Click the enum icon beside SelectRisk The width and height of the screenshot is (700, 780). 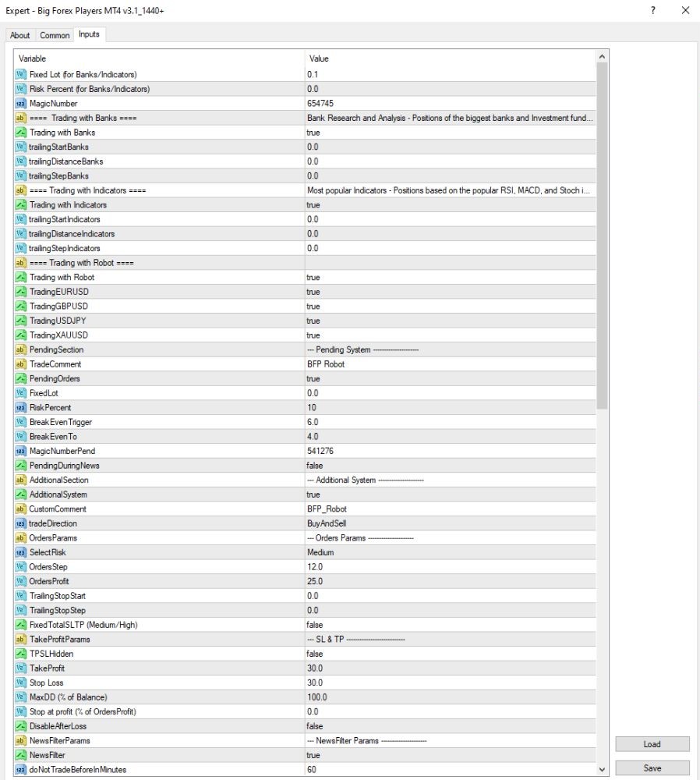tap(20, 552)
